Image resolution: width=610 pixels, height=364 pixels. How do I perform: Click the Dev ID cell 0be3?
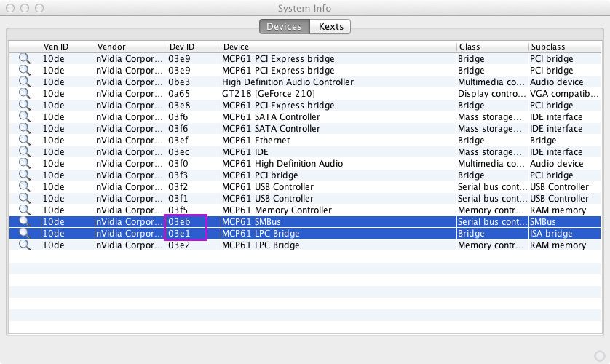click(x=179, y=82)
